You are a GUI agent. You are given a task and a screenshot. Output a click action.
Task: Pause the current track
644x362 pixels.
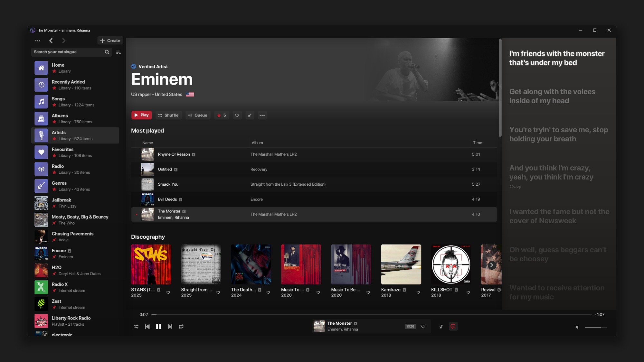(158, 326)
